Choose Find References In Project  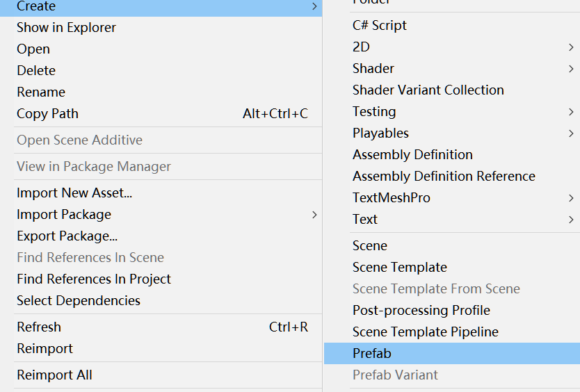[x=94, y=279]
